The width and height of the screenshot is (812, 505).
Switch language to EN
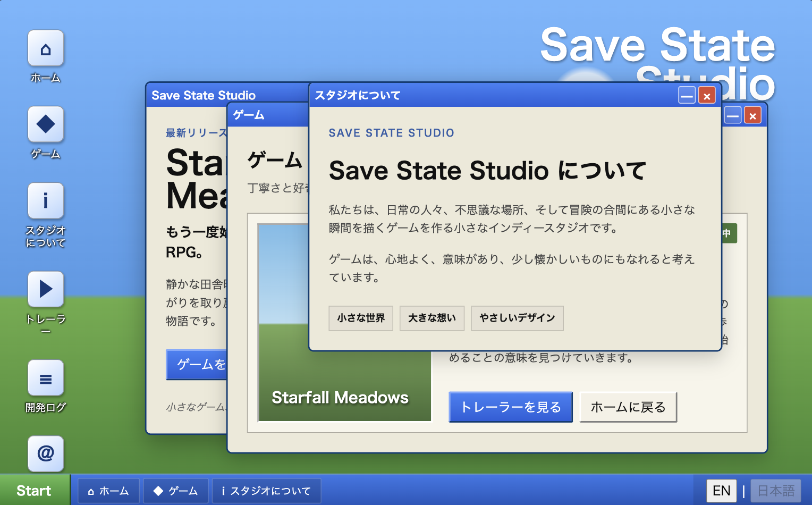click(x=721, y=491)
